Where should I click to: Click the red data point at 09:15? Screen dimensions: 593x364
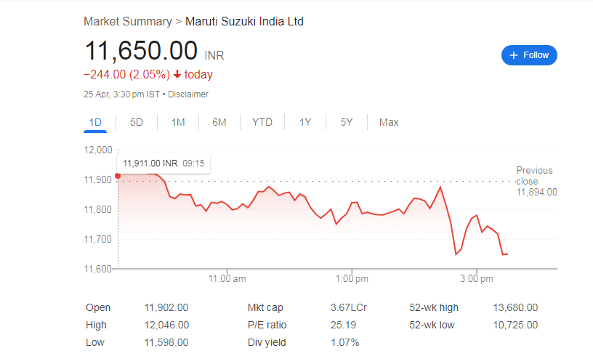point(118,176)
